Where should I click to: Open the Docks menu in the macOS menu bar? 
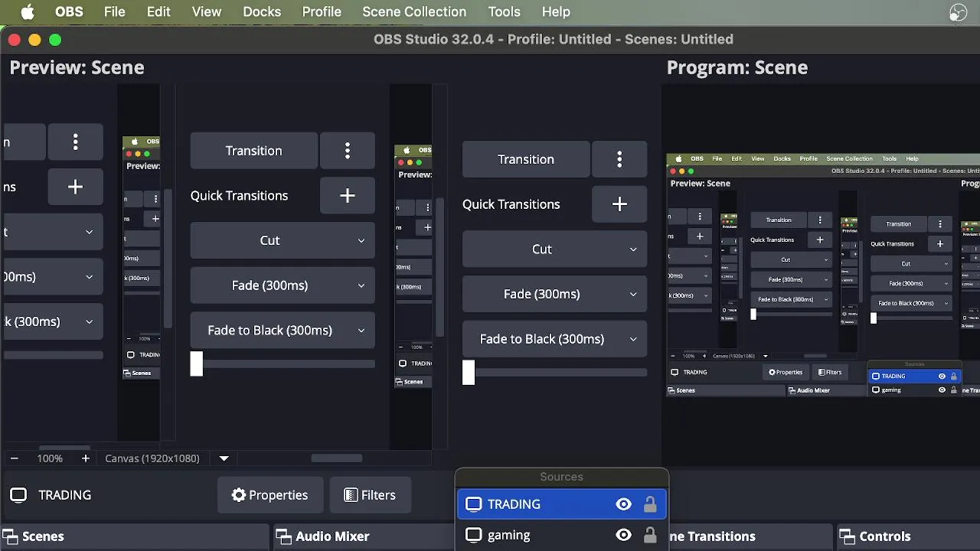262,11
